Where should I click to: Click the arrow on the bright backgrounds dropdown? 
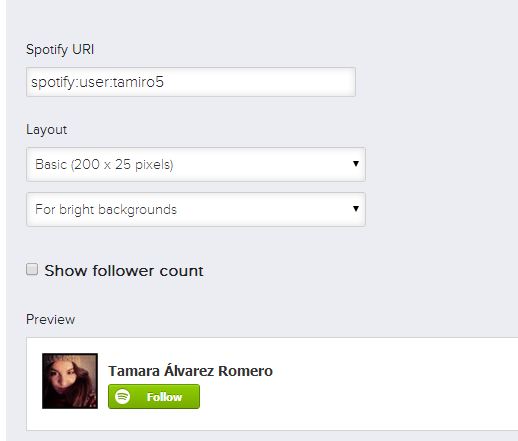click(356, 209)
